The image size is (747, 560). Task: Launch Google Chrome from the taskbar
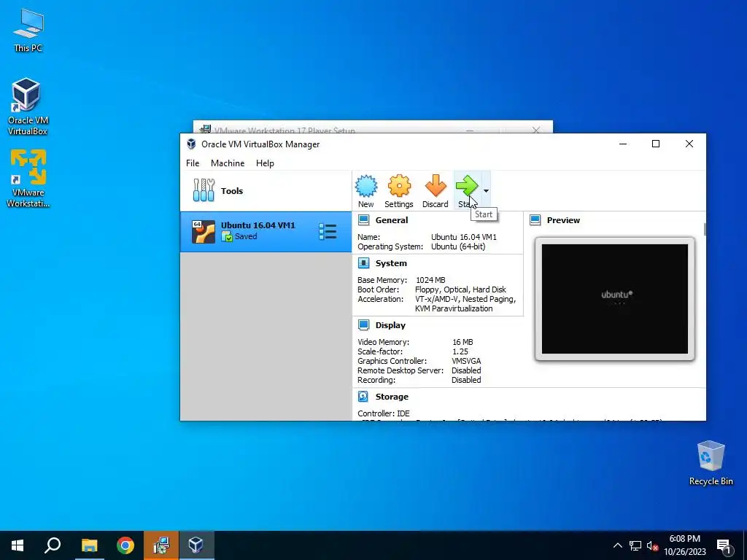coord(125,545)
